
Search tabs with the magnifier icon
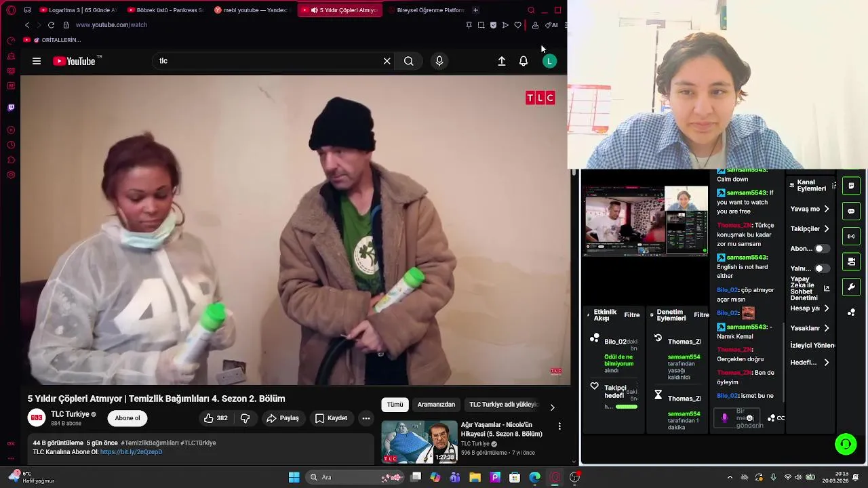[x=531, y=10]
